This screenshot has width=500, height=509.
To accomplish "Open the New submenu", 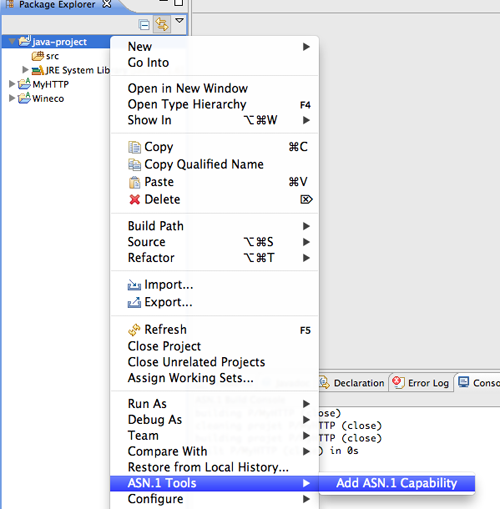I will pyautogui.click(x=214, y=47).
